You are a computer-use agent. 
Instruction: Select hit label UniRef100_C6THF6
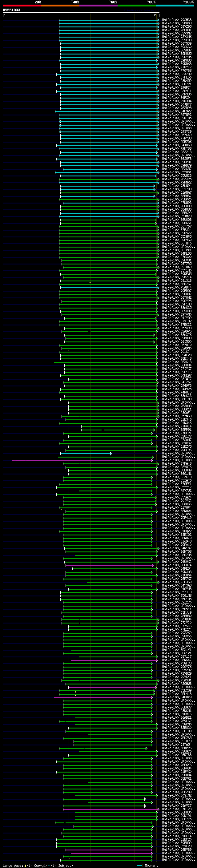click(x=176, y=243)
